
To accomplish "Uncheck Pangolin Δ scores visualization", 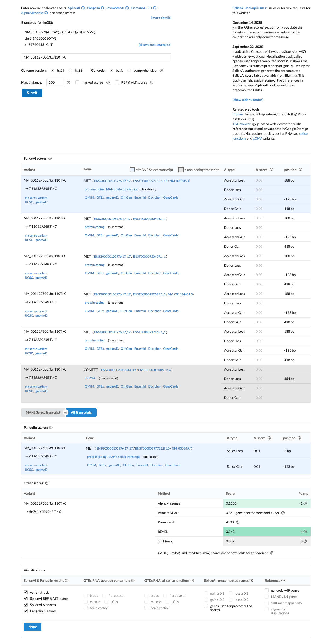I will 26,611.
